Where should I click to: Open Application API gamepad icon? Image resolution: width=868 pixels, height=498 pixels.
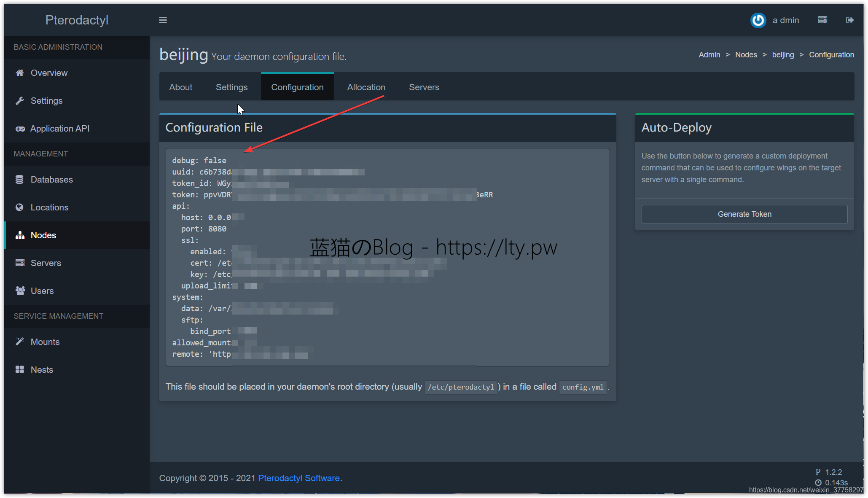(x=20, y=129)
